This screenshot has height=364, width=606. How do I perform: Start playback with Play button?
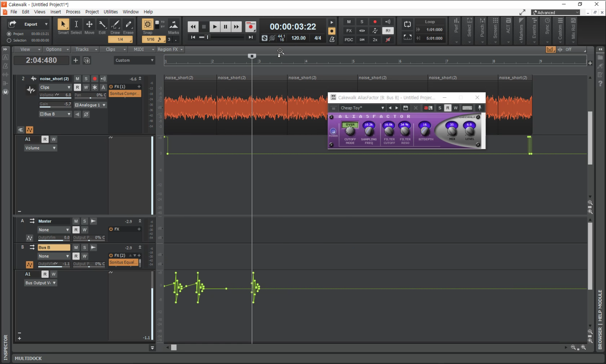pyautogui.click(x=215, y=27)
